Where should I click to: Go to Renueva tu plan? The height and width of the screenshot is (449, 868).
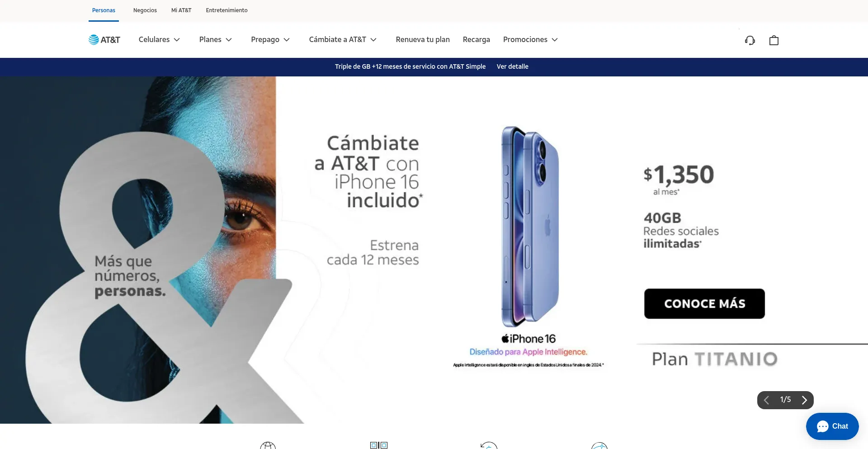point(423,40)
